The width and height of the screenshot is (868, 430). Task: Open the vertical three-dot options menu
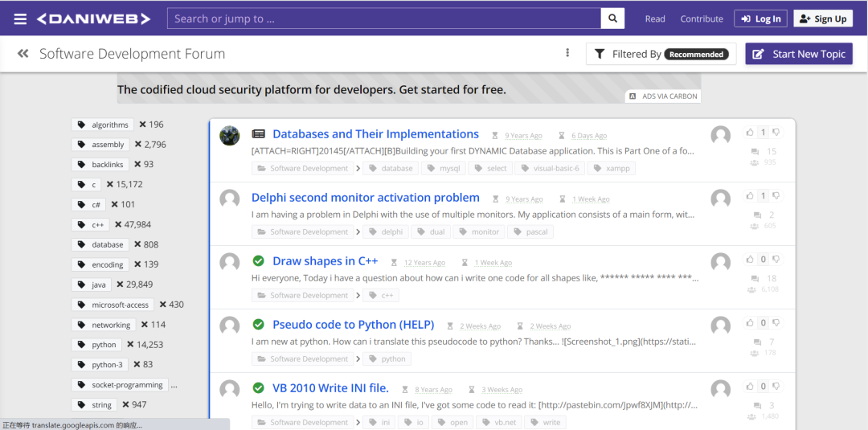click(x=567, y=53)
